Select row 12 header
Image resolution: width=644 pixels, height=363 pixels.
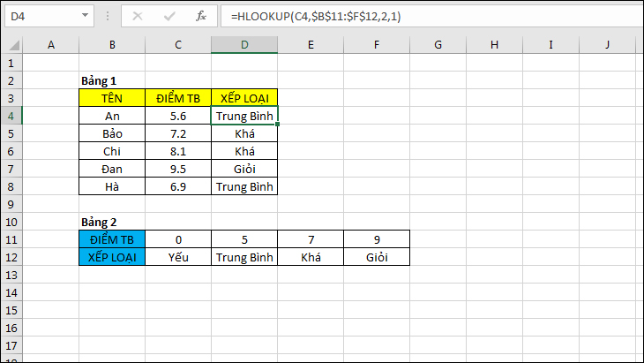pos(11,257)
